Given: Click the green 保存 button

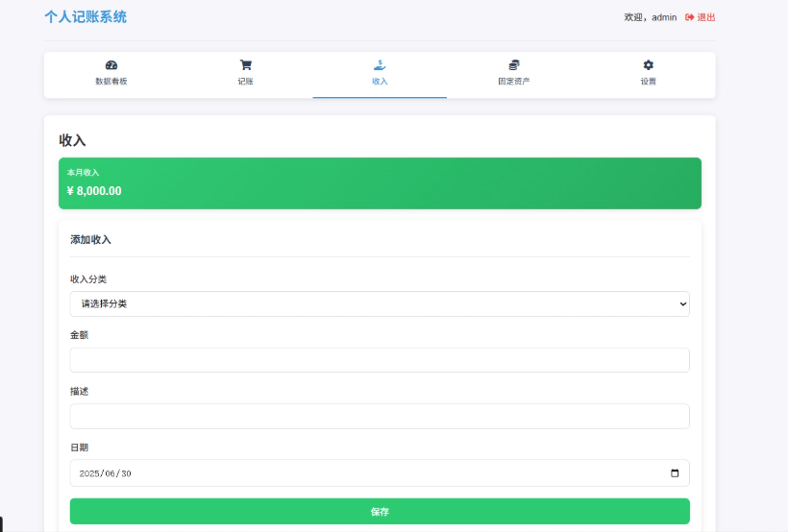Looking at the screenshot, I should [380, 512].
